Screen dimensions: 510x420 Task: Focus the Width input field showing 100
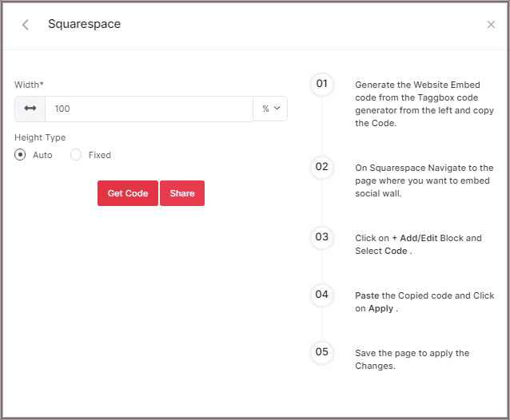pos(149,109)
